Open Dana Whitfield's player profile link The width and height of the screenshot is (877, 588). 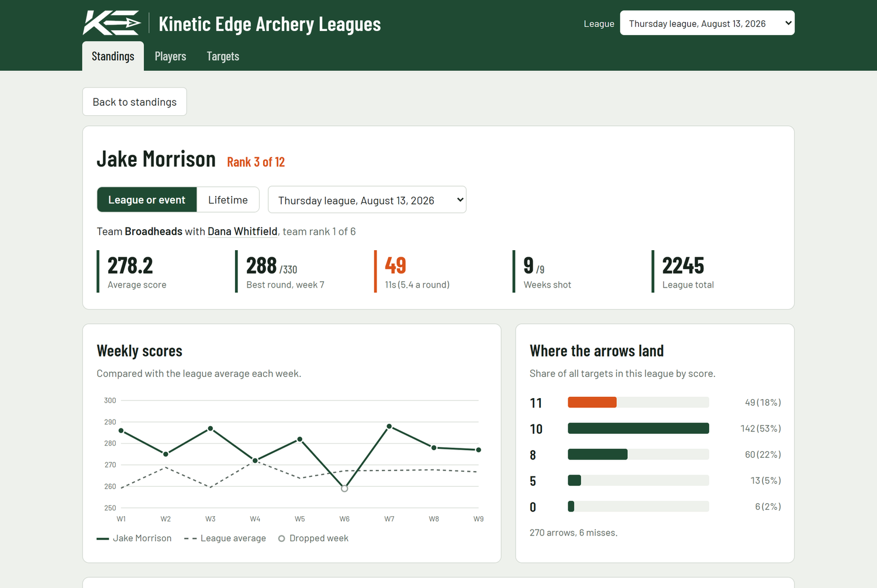pos(243,231)
